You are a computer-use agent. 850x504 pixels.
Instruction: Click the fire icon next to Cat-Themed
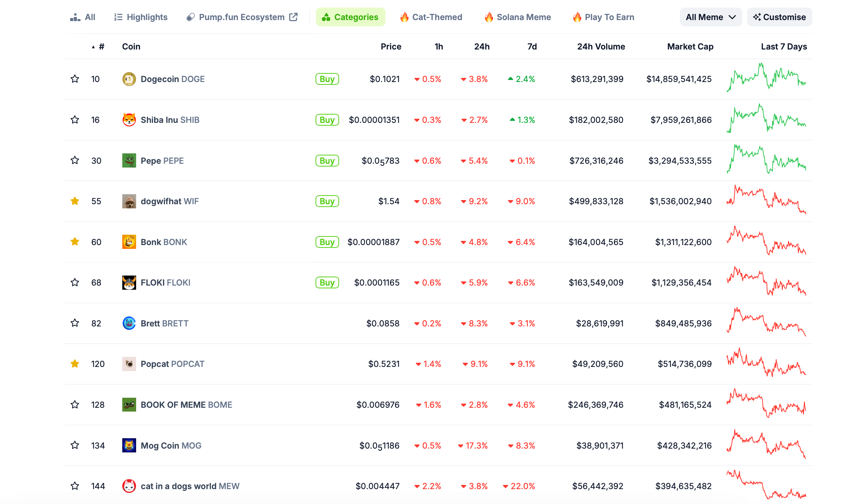pyautogui.click(x=404, y=17)
